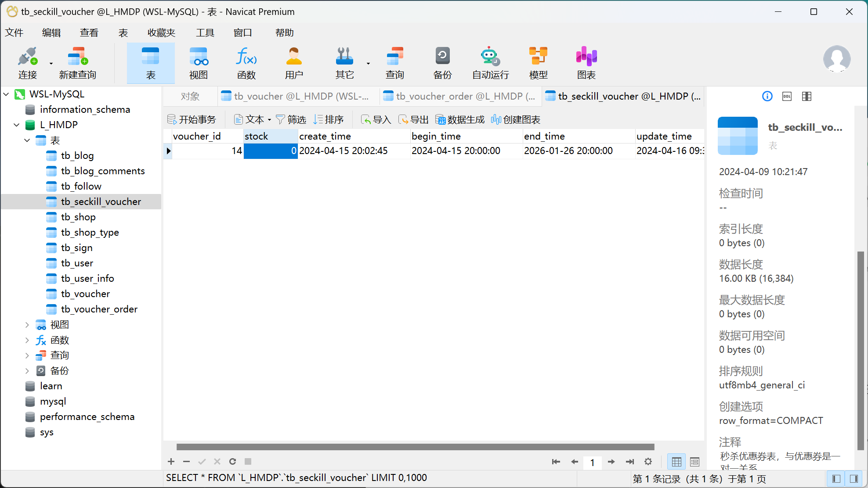Screen dimensions: 868x488
Task: Click the 开始事务 (Begin Transaction) button
Action: click(x=192, y=120)
